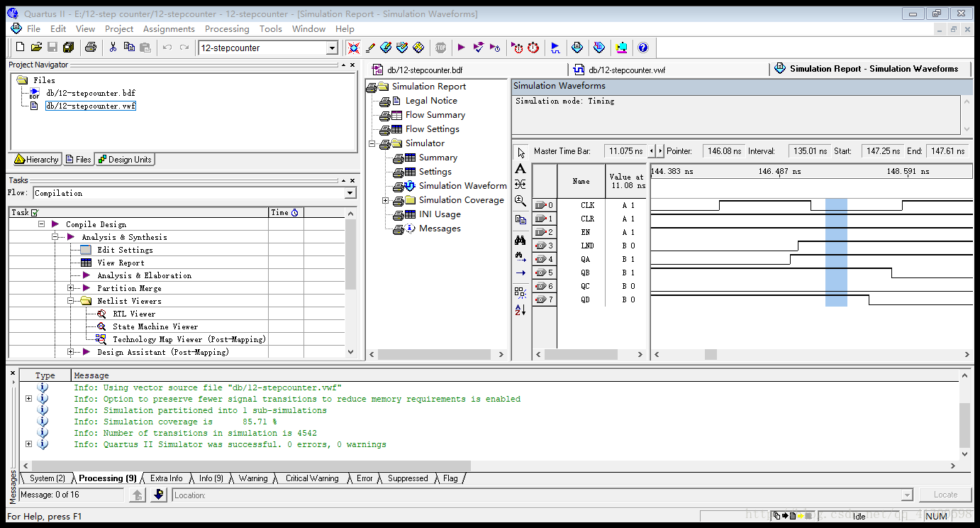Print using the printer toolbar icon
Image resolution: width=980 pixels, height=528 pixels.
[x=91, y=48]
